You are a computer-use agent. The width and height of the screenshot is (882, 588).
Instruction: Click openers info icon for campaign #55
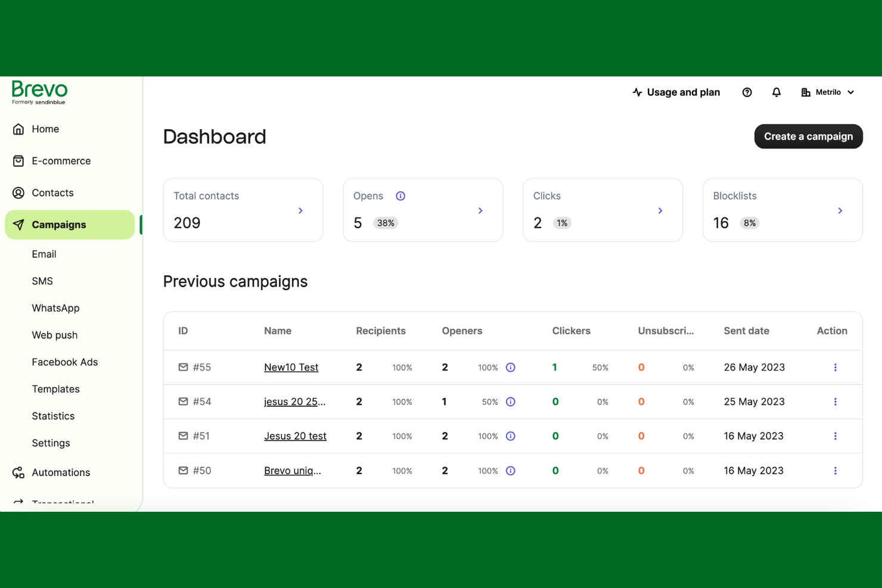(511, 368)
